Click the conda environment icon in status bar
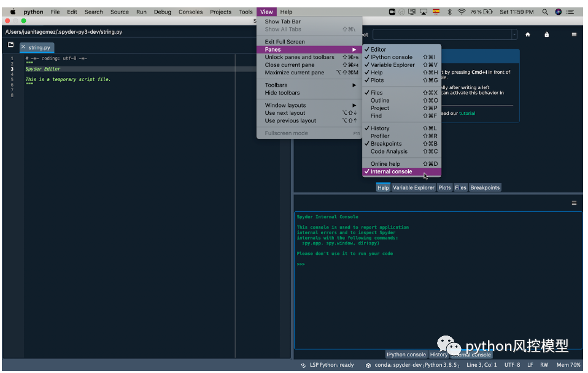This screenshot has width=588, height=373. [x=368, y=365]
